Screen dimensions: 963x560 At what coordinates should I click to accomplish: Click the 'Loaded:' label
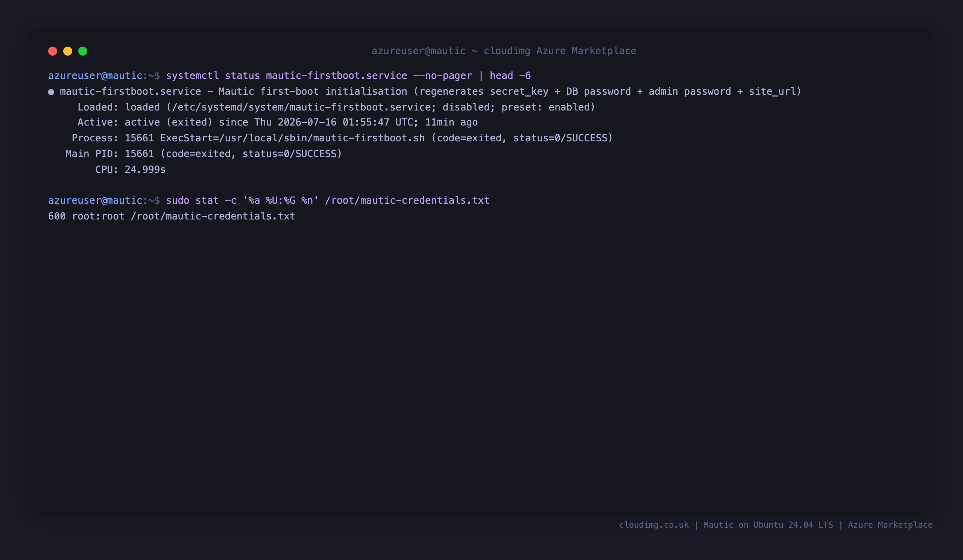pyautogui.click(x=98, y=107)
